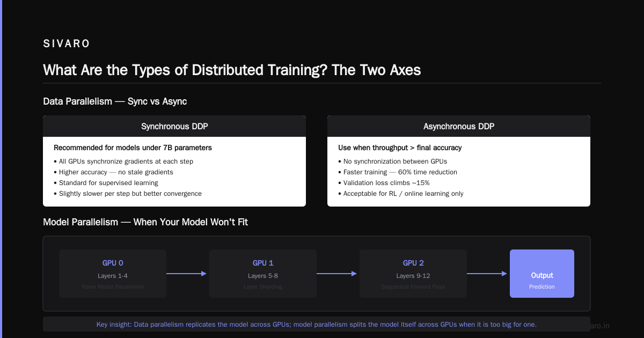Click 'Higher accuracy — no stale gradients' bullet
The image size is (644, 338).
point(113,172)
